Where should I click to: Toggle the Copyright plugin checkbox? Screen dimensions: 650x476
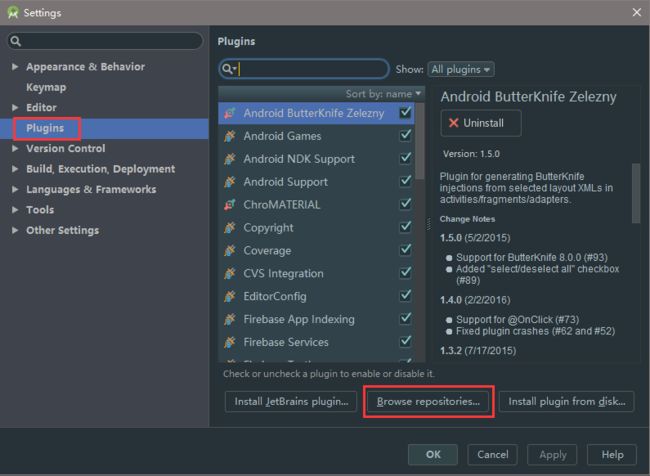coord(405,227)
